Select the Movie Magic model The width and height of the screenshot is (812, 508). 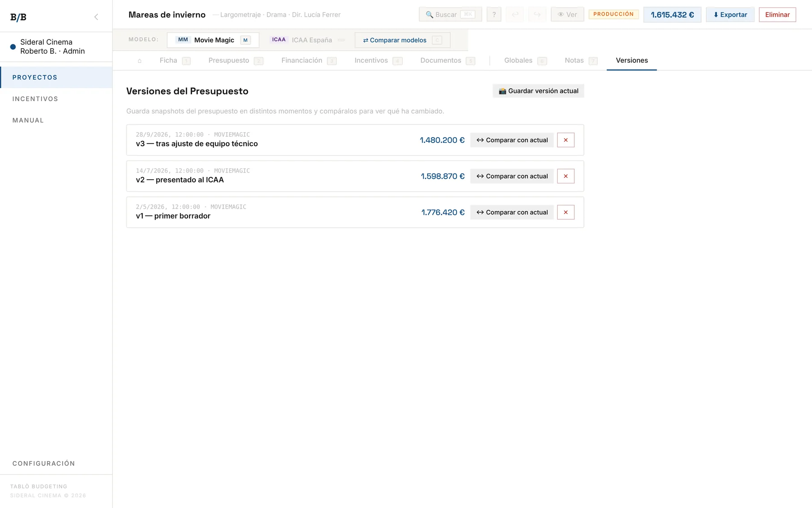[213, 40]
